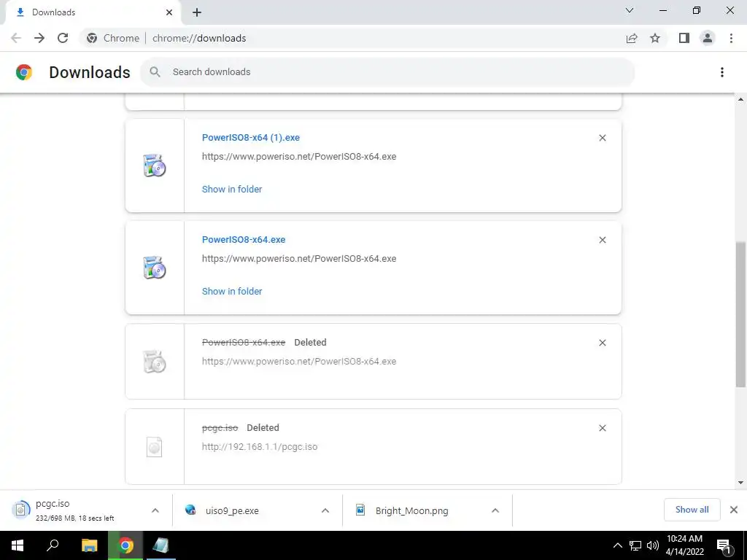Viewport: 747px width, 560px height.
Task: Open the tab search dropdown arrow
Action: [x=630, y=10]
